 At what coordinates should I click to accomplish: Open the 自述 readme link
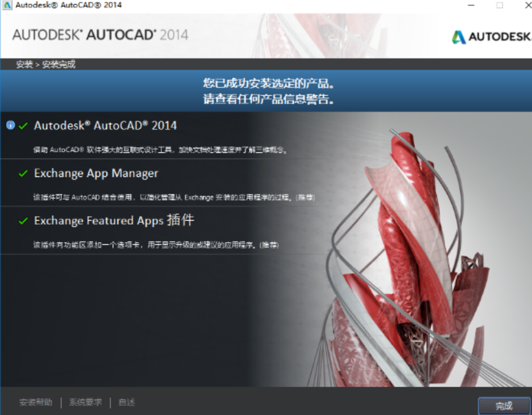point(127,402)
